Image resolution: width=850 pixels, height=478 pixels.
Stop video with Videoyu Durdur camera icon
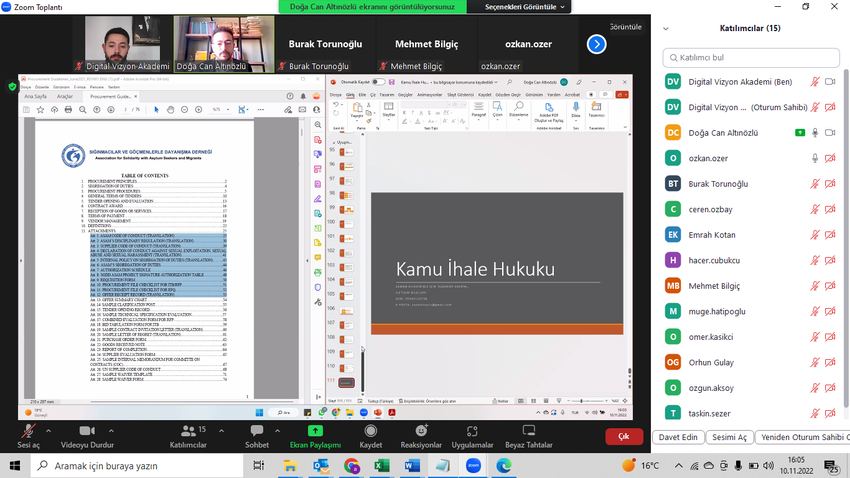87,431
